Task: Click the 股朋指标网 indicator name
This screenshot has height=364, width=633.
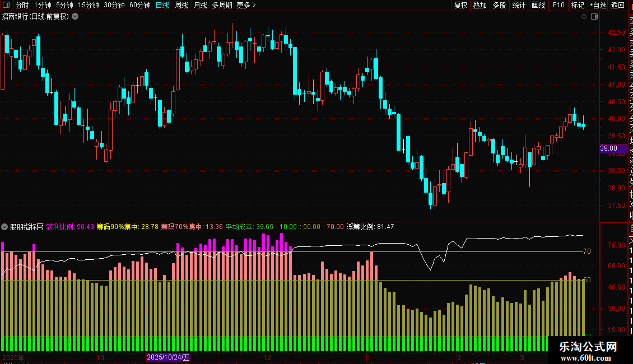Action: click(x=27, y=227)
